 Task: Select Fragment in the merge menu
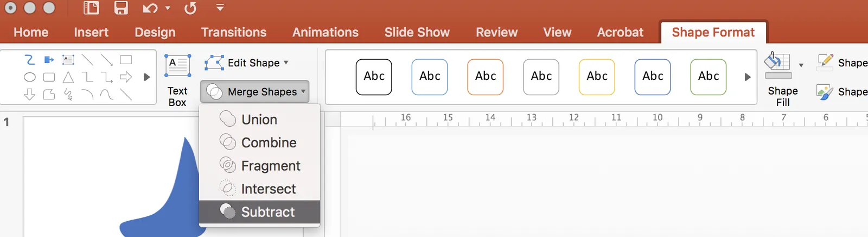[259, 166]
